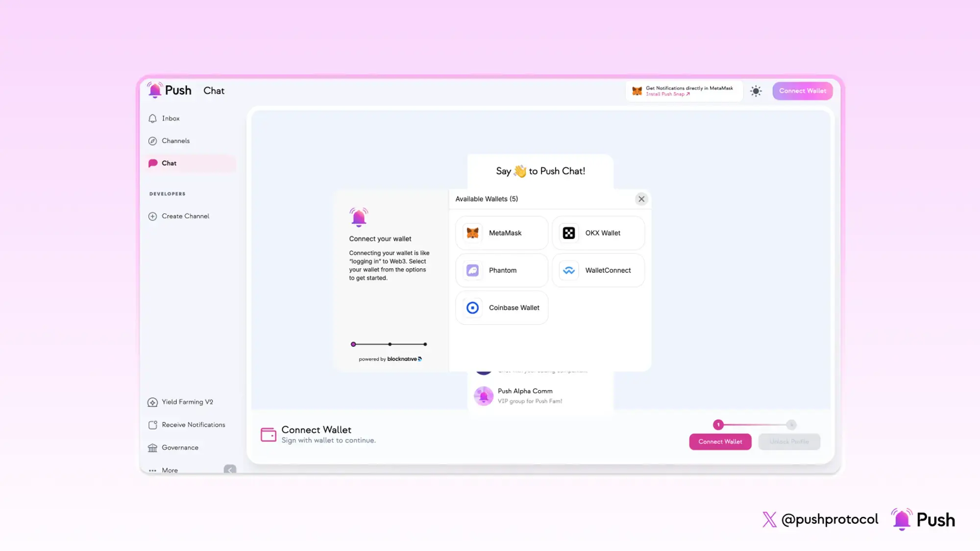The width and height of the screenshot is (980, 551).
Task: Select Phantom wallet option
Action: 501,270
